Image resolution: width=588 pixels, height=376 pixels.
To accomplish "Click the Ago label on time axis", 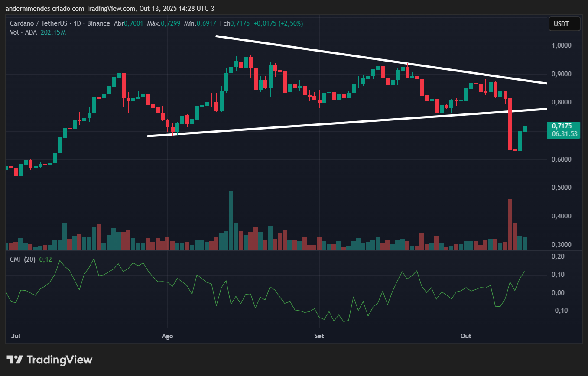I will pos(167,336).
